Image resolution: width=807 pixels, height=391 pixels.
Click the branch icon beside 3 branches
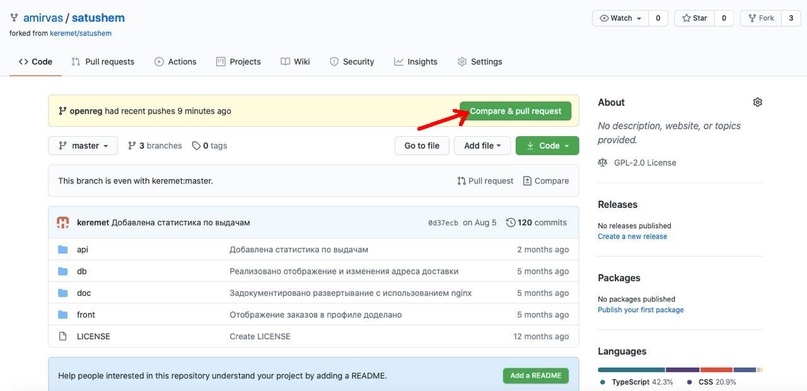pos(132,146)
